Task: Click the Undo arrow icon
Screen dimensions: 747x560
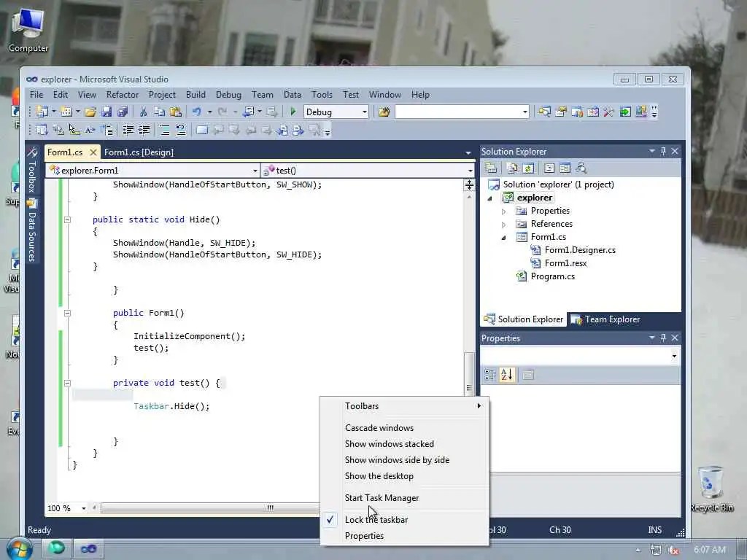Action: click(196, 112)
